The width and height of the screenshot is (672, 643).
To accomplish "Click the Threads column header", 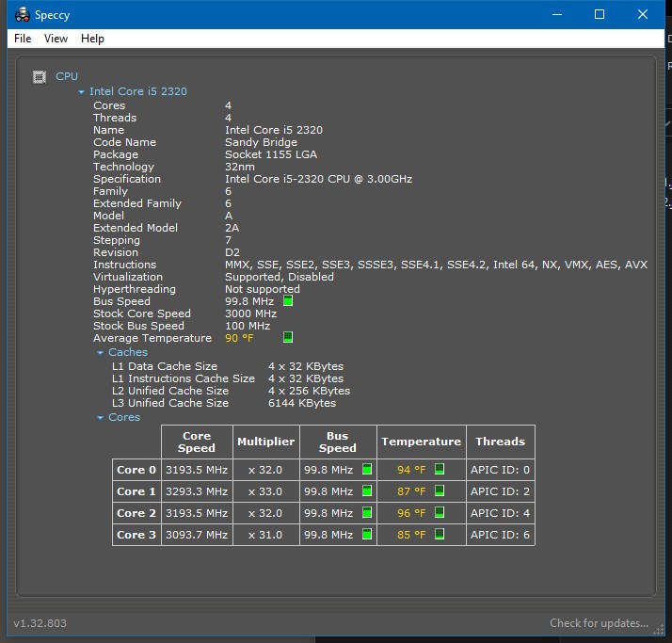I will click(500, 442).
